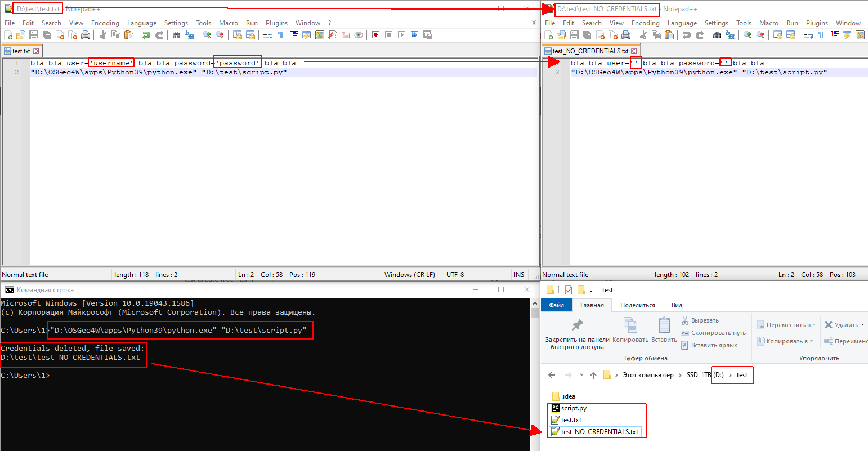Select script.py in Explorer
This screenshot has width=868, height=451.
pyautogui.click(x=569, y=408)
